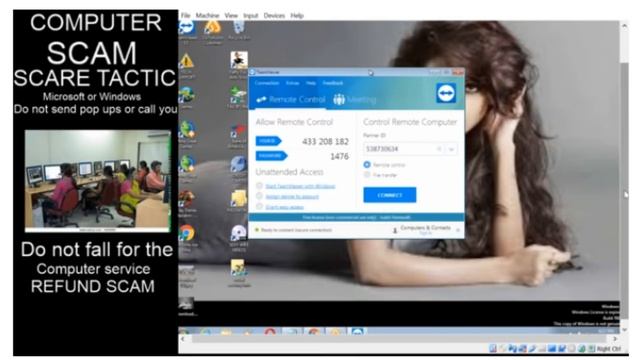This screenshot has height=360, width=640.
Task: Clear the Partner ID field with X
Action: 439,149
